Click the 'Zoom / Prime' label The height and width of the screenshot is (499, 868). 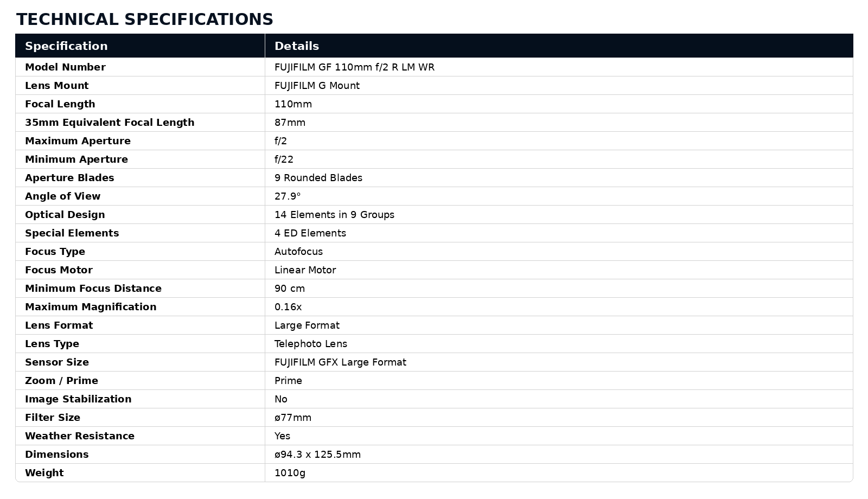[61, 381]
